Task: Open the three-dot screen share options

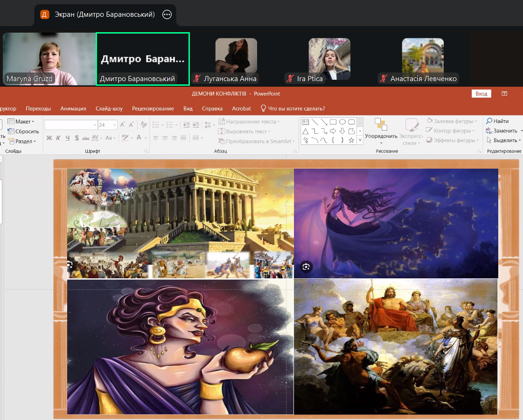Action: 167,14
